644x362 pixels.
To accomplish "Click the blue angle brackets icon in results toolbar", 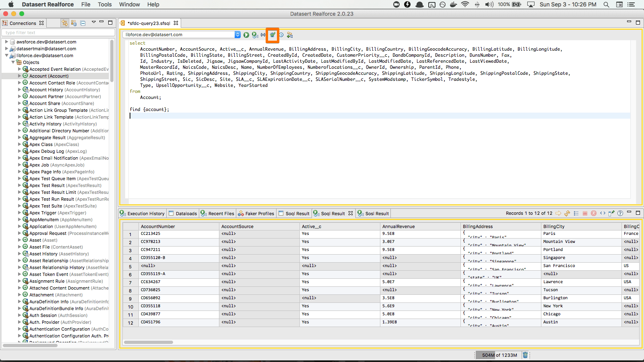I will 603,213.
